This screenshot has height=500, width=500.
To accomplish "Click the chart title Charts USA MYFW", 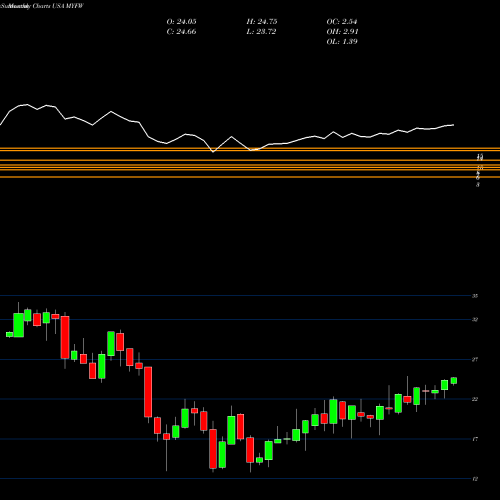I will [x=58, y=6].
